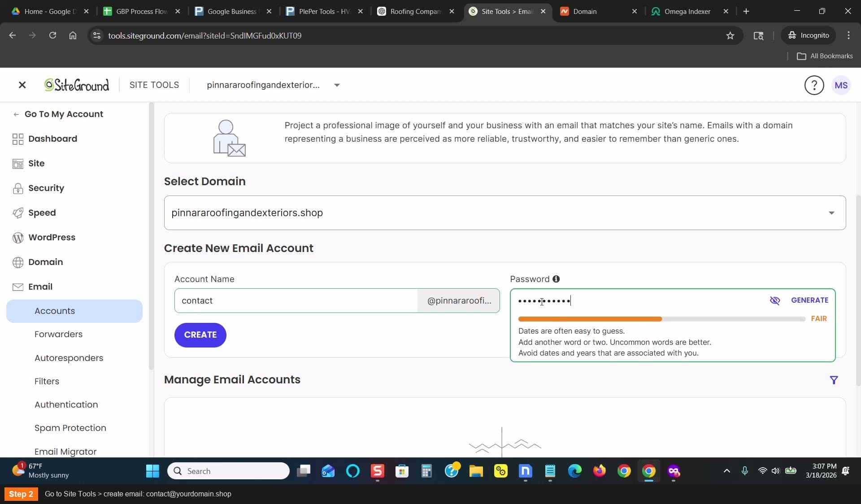This screenshot has height=504, width=861.
Task: Open the MS user avatar menu
Action: (x=841, y=85)
